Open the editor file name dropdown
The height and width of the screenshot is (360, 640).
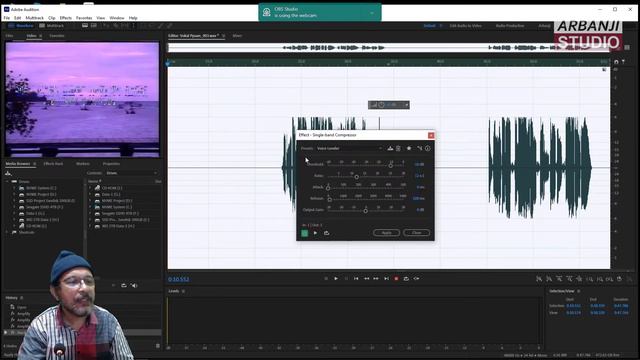tap(224, 36)
